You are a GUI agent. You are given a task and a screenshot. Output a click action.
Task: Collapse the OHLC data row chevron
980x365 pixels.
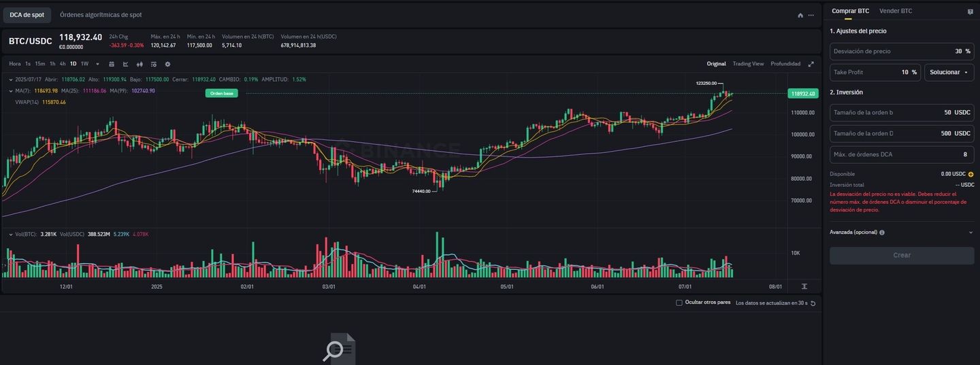[x=10, y=80]
